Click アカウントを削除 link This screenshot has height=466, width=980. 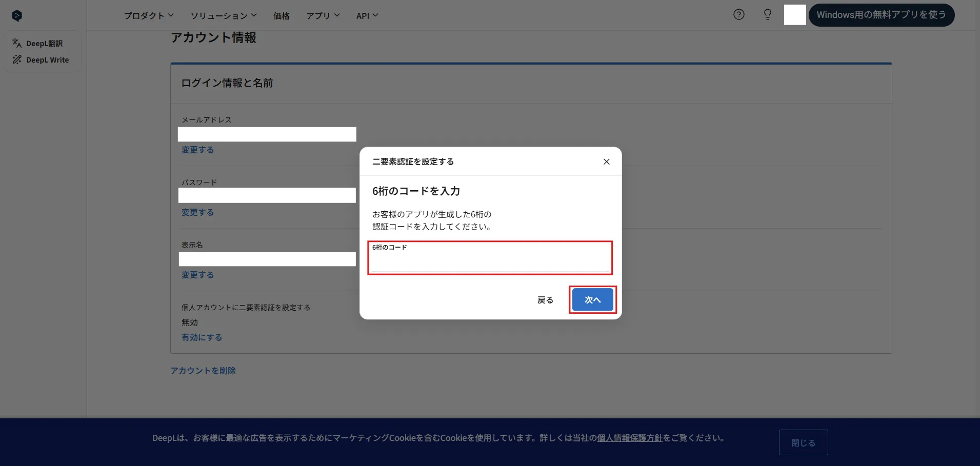203,371
